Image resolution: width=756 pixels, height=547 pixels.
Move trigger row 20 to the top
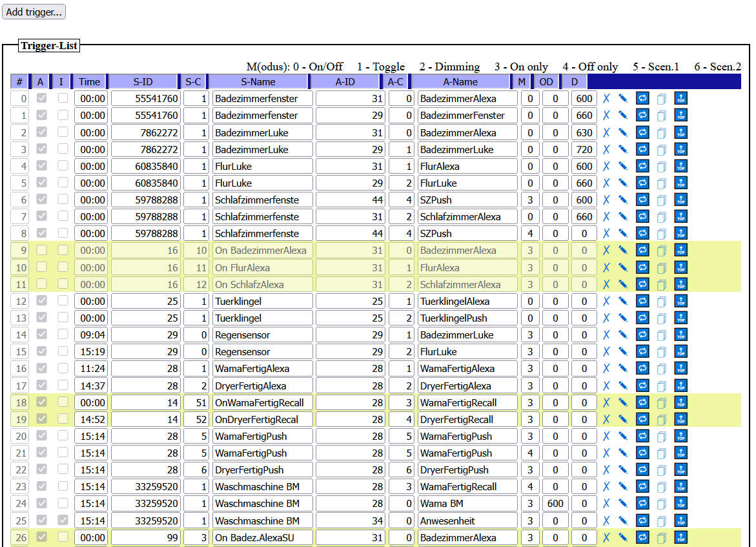click(x=681, y=436)
